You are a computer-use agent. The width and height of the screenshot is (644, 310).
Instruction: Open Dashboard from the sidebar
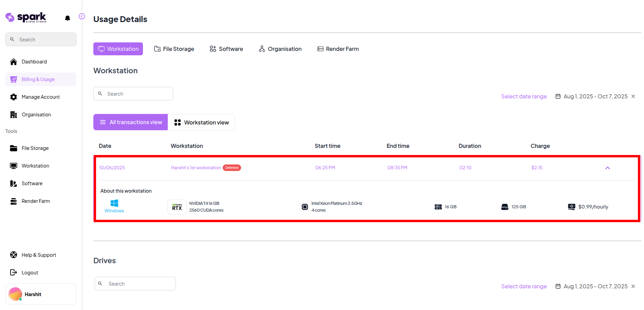click(34, 62)
